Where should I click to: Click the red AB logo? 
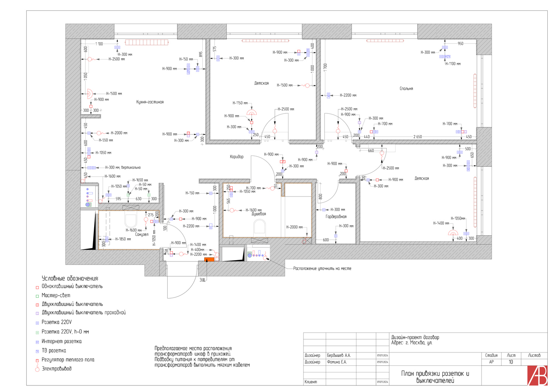(537, 375)
